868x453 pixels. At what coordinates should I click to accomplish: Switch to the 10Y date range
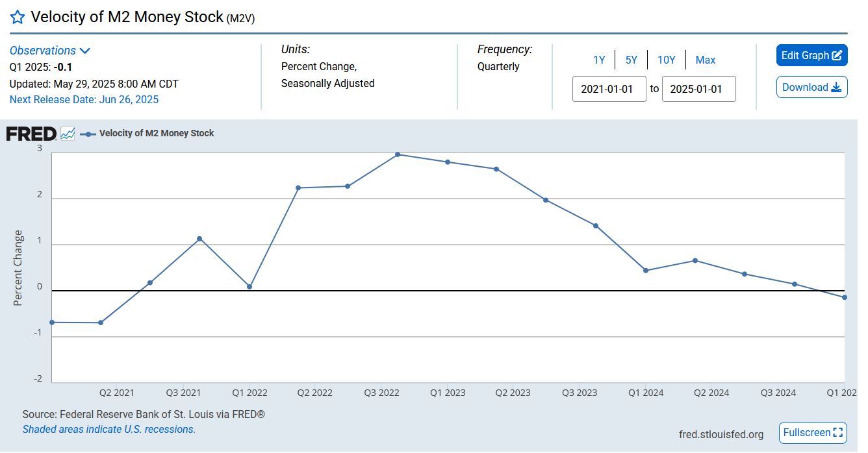coord(666,60)
